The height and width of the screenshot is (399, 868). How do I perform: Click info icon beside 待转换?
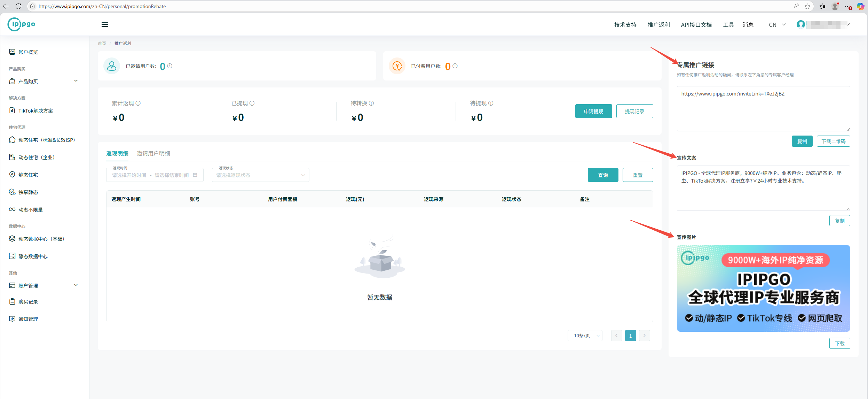[x=371, y=103]
